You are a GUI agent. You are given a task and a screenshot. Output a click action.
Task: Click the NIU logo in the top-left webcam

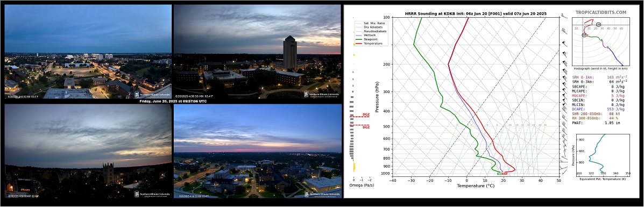[152, 94]
